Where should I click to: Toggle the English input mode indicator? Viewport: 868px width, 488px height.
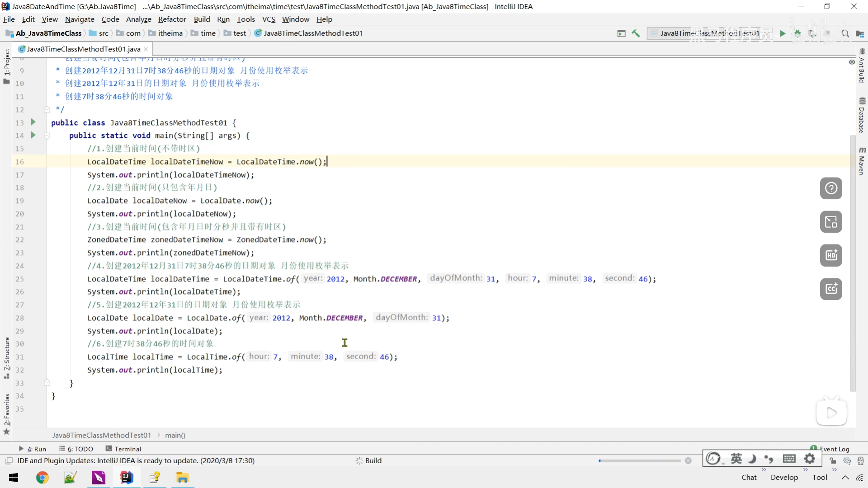click(736, 459)
